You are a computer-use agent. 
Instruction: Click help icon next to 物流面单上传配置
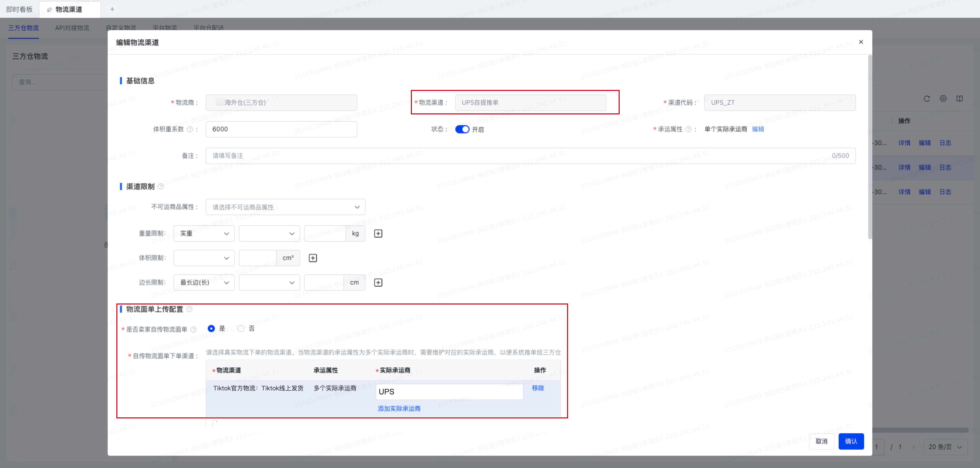[x=189, y=309]
